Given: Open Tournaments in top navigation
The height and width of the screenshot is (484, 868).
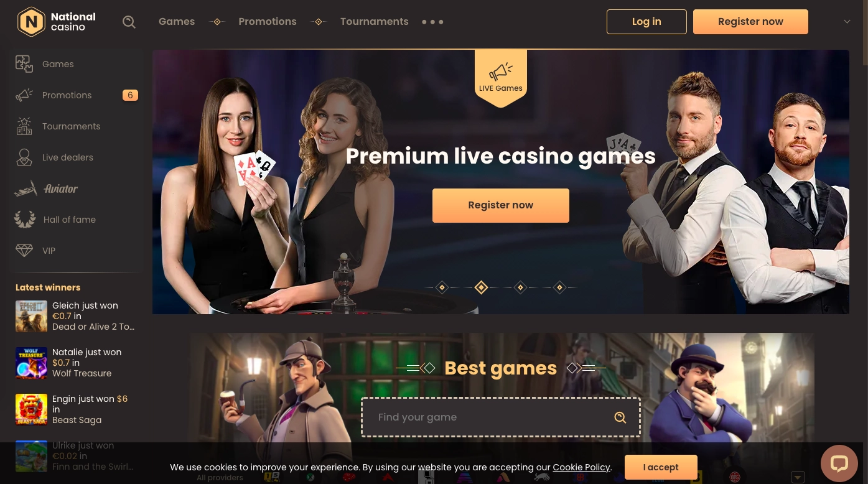Looking at the screenshot, I should (x=374, y=22).
